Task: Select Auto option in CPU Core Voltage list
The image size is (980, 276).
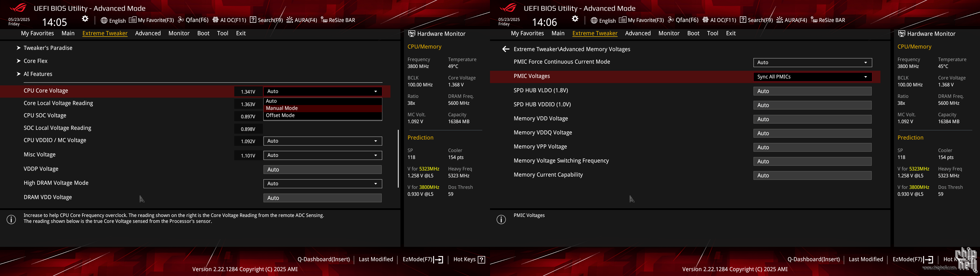Action: click(323, 101)
